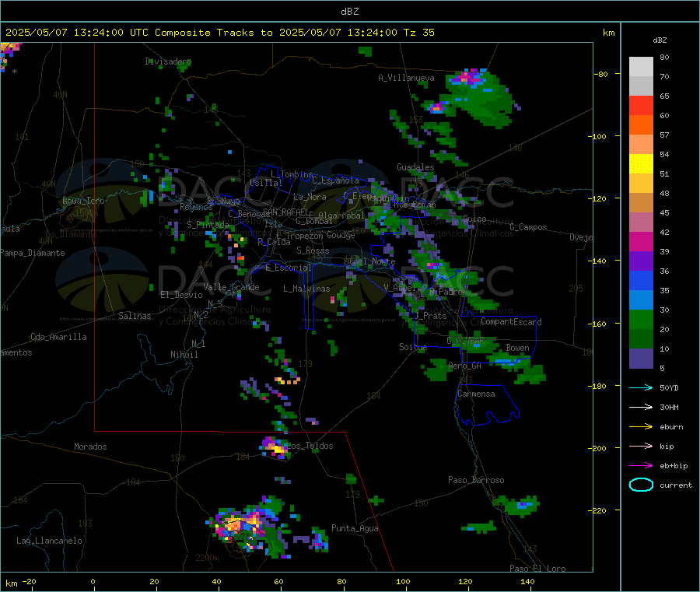Click the C_Campos map label
700x592 pixels.
528,227
